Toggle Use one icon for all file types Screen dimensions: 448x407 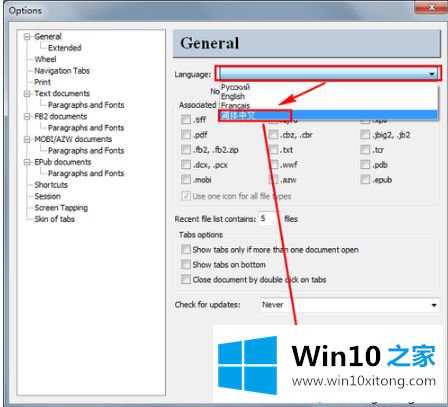coord(186,196)
